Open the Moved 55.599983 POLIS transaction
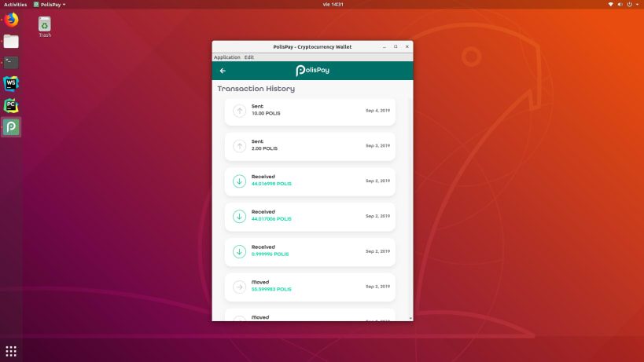 tap(310, 287)
